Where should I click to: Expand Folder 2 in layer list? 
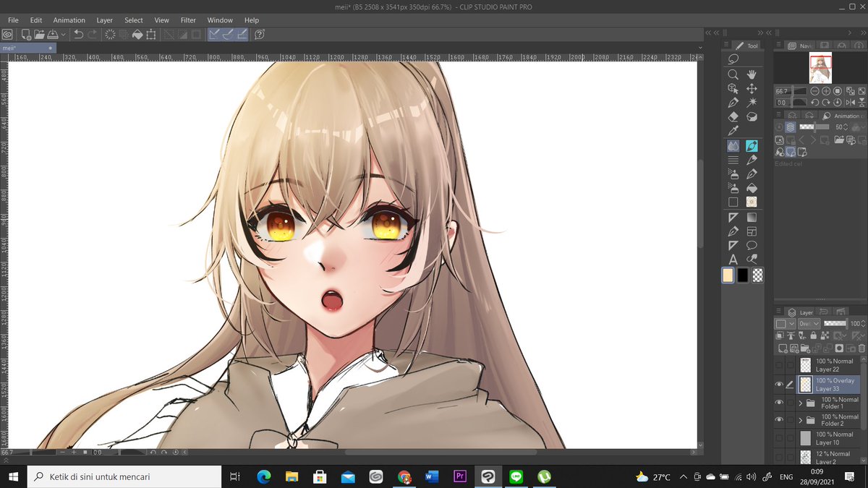click(x=801, y=420)
